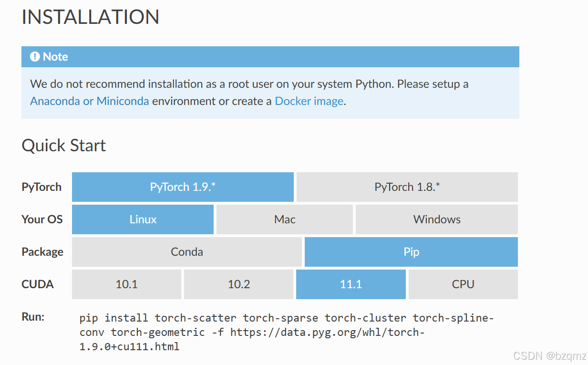Select the Pip package option
Screen dimensions: 588x365
click(411, 252)
